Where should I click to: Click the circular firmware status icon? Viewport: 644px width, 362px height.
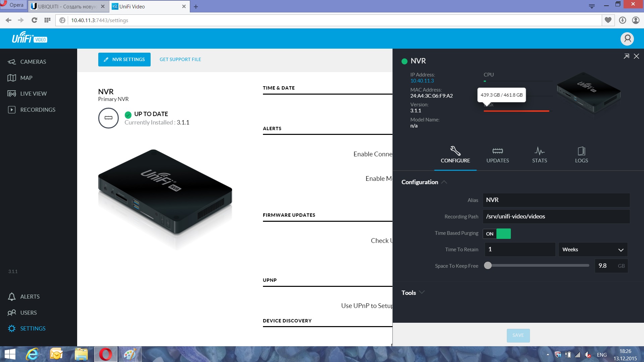(x=108, y=118)
